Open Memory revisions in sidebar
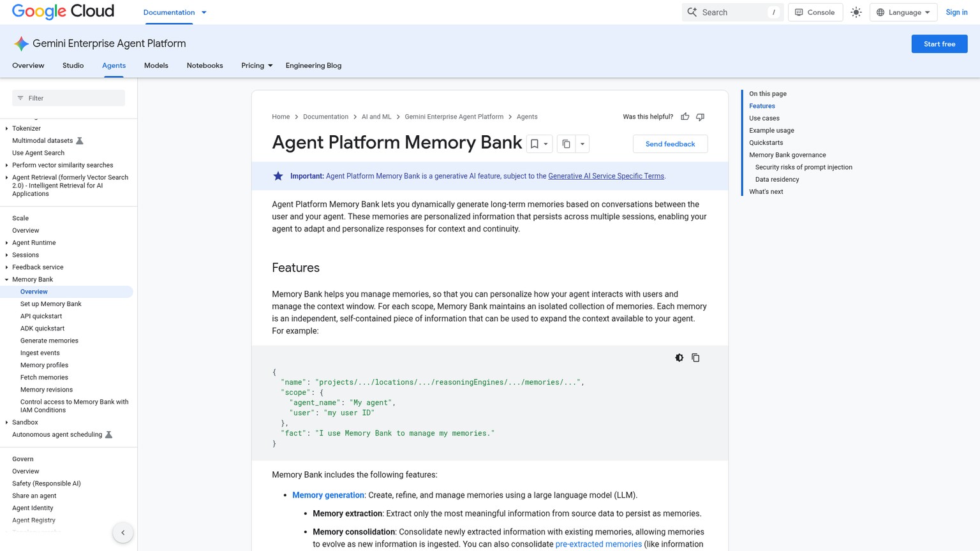 click(x=47, y=390)
